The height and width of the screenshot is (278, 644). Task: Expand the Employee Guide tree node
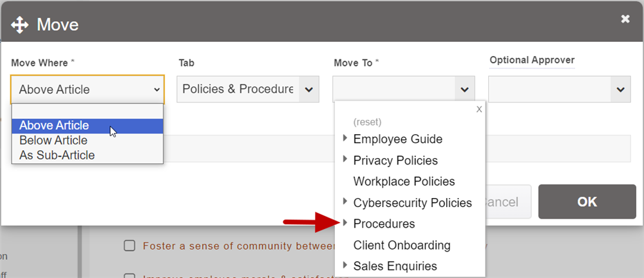point(346,138)
